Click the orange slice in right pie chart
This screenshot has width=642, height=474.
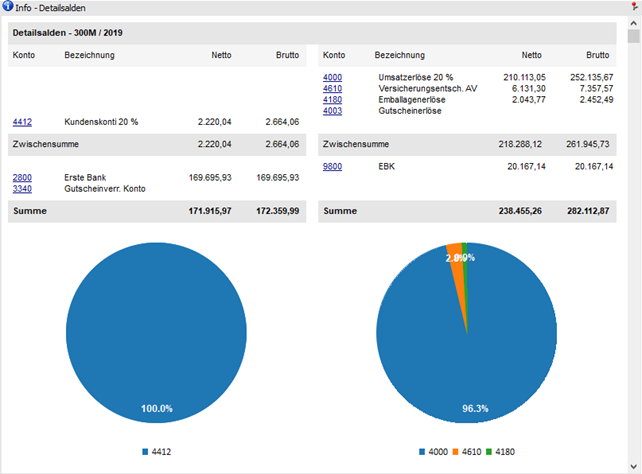[456, 255]
